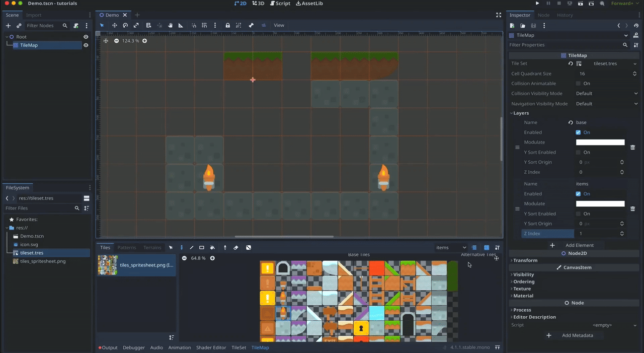Switch to the Node tab

click(x=543, y=15)
